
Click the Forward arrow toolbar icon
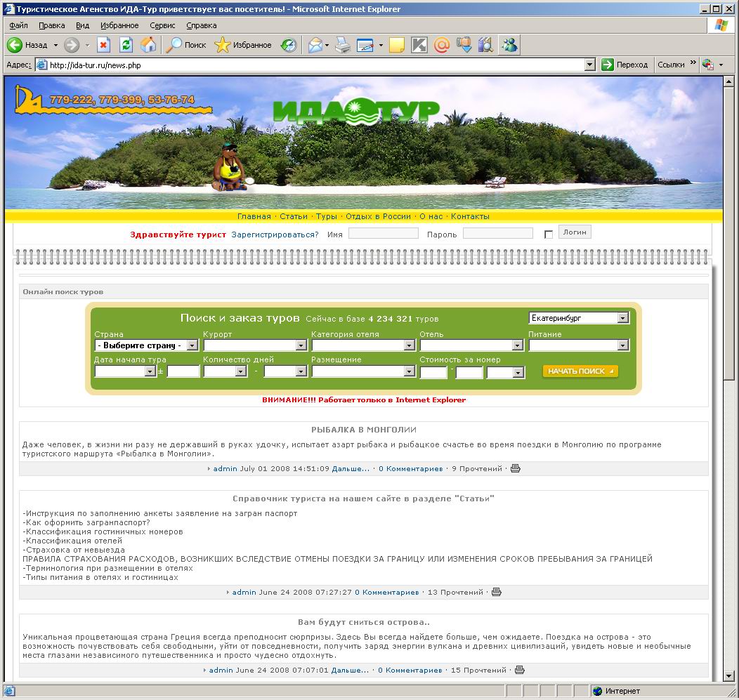coord(72,45)
